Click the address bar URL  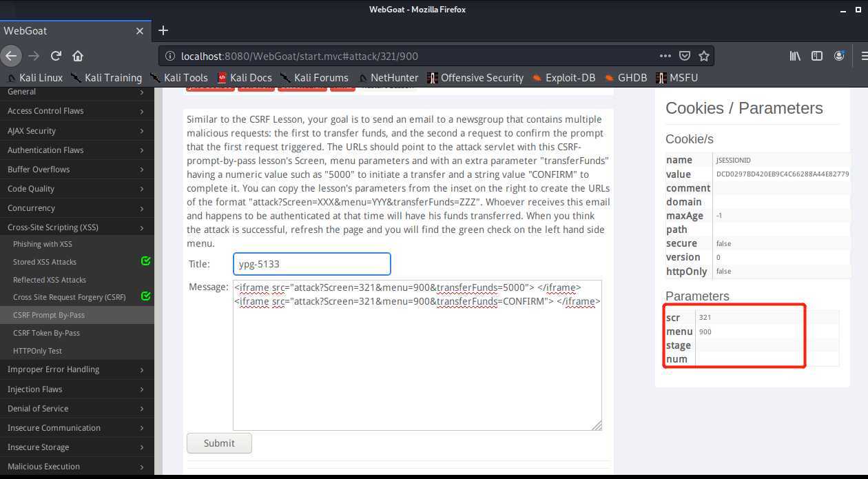click(300, 57)
